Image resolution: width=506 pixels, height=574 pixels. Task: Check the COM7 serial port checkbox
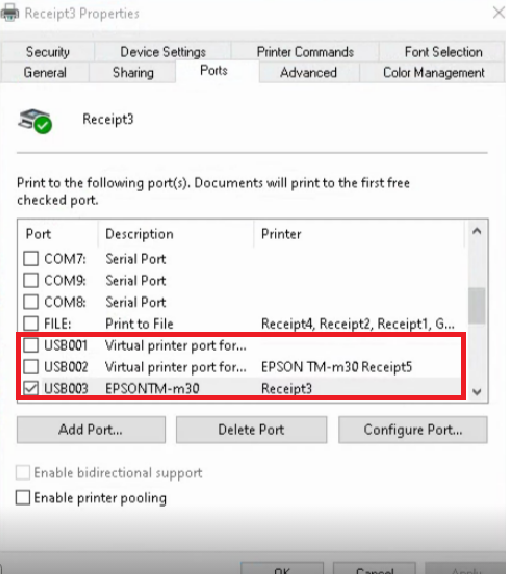tap(31, 258)
